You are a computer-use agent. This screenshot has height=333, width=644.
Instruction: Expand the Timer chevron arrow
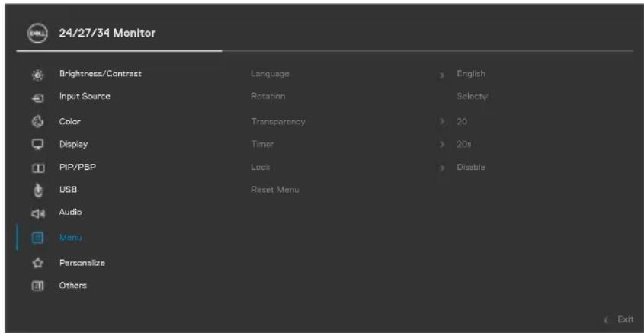pos(442,145)
